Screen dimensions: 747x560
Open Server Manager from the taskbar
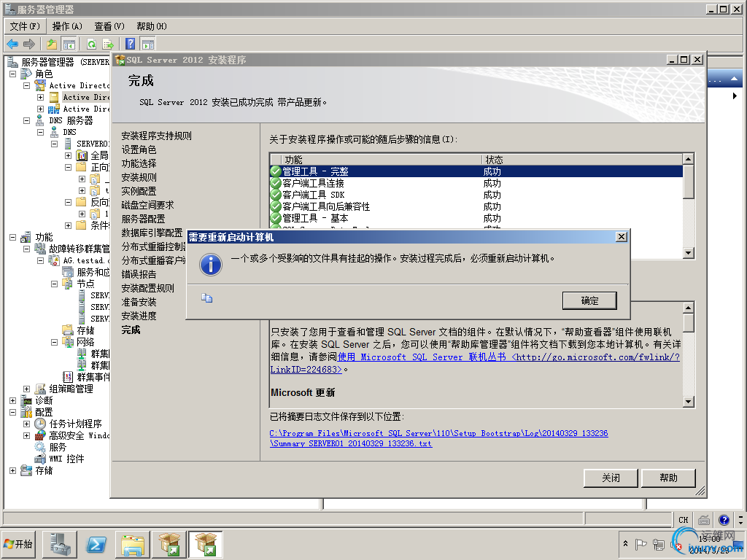[60, 544]
